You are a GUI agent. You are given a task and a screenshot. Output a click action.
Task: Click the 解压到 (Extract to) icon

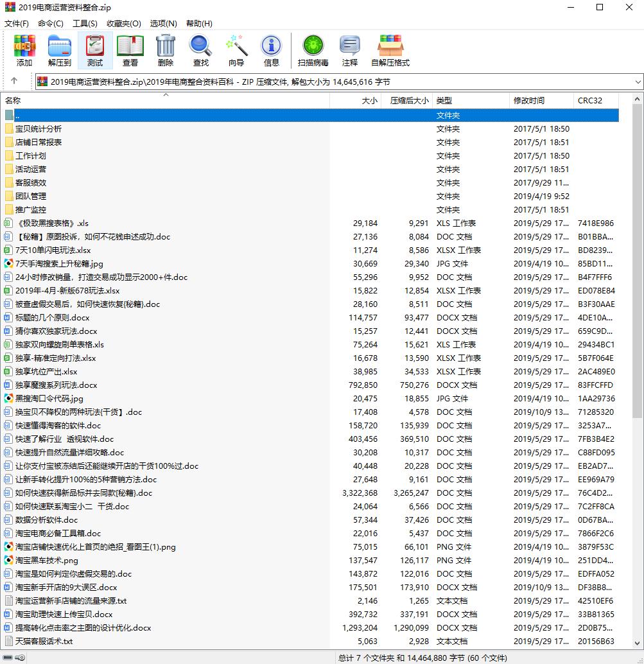[60, 50]
